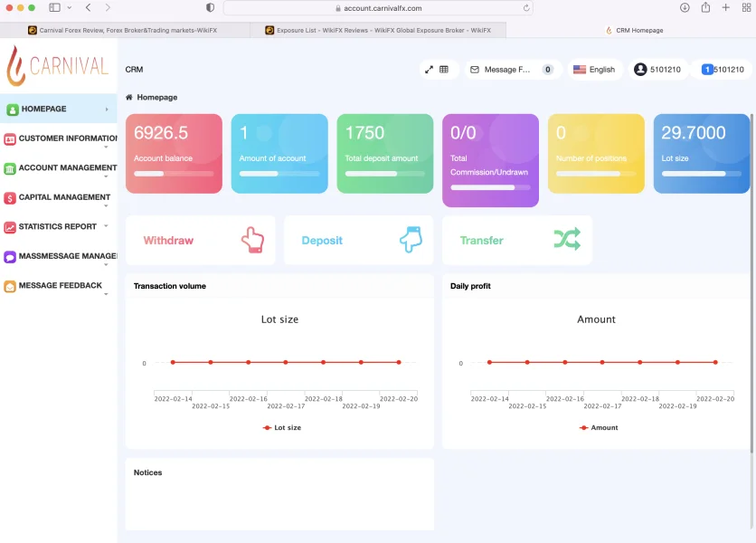Click the Safari sidebar toggle icon
The image size is (756, 543).
pos(55,8)
